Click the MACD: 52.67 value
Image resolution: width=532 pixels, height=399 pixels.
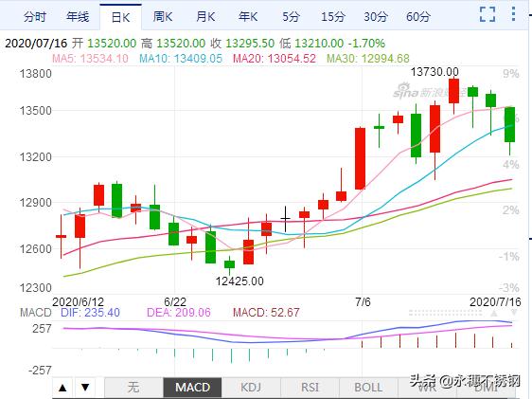(x=266, y=313)
